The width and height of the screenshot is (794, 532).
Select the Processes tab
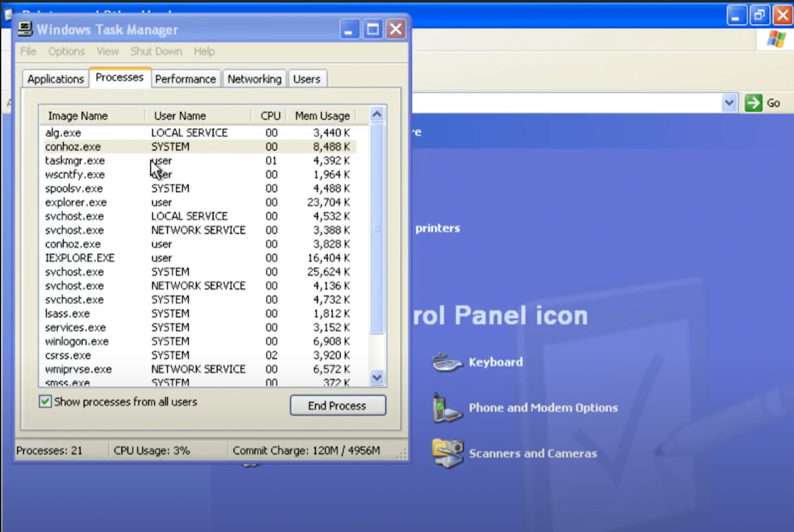pyautogui.click(x=120, y=77)
